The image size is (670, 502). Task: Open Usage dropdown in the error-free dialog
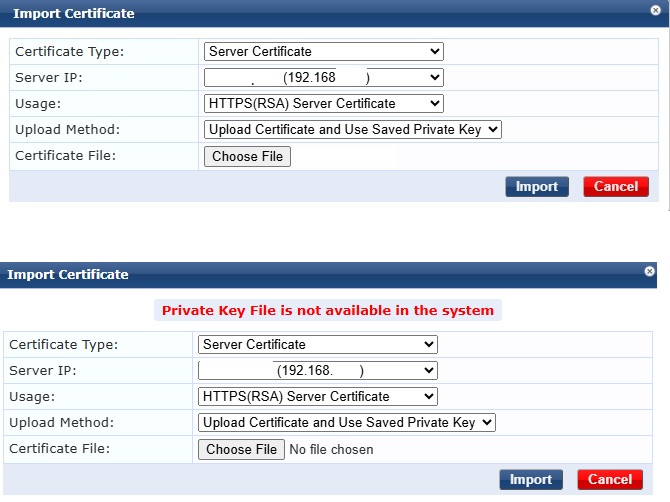pos(324,103)
